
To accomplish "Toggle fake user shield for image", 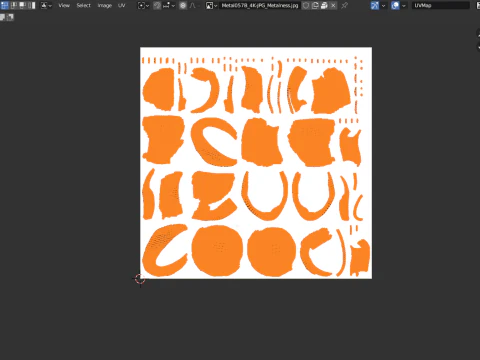I will coord(306,5).
